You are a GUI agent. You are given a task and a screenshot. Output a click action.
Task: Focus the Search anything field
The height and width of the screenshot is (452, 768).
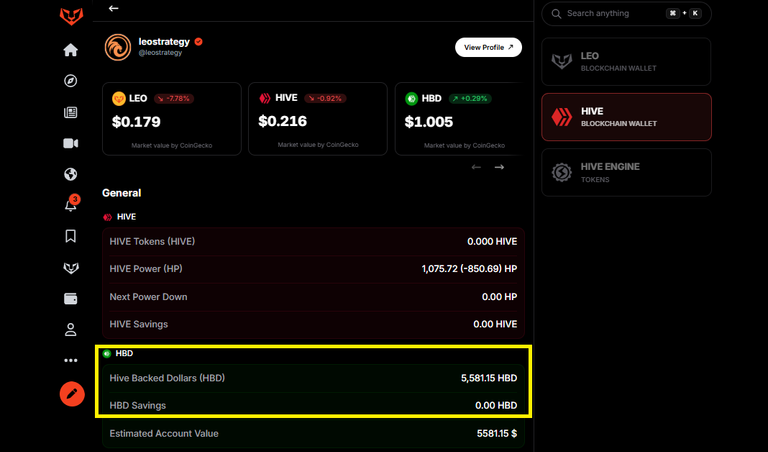(x=626, y=13)
